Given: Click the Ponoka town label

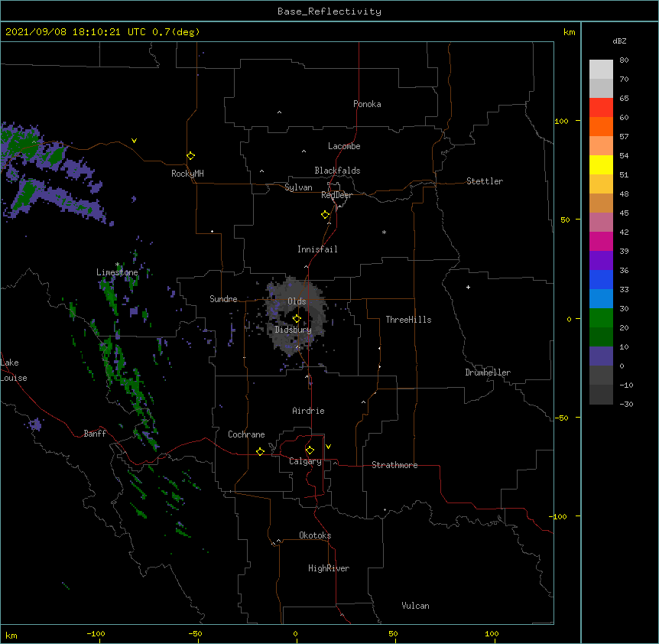Looking at the screenshot, I should pyautogui.click(x=367, y=104).
